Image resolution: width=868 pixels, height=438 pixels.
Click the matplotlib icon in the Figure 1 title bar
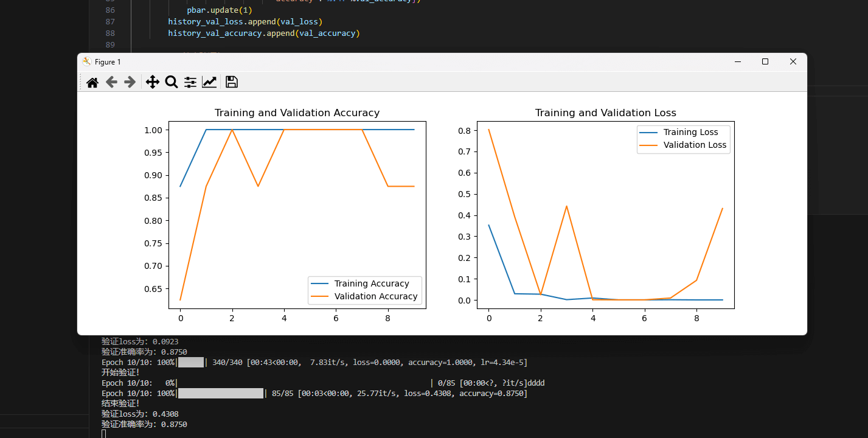pyautogui.click(x=87, y=61)
